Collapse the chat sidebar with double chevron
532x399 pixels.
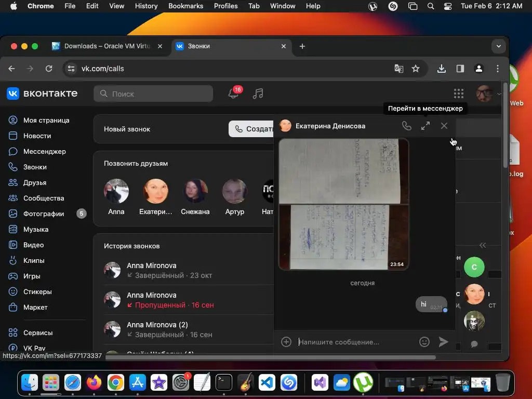(x=483, y=245)
